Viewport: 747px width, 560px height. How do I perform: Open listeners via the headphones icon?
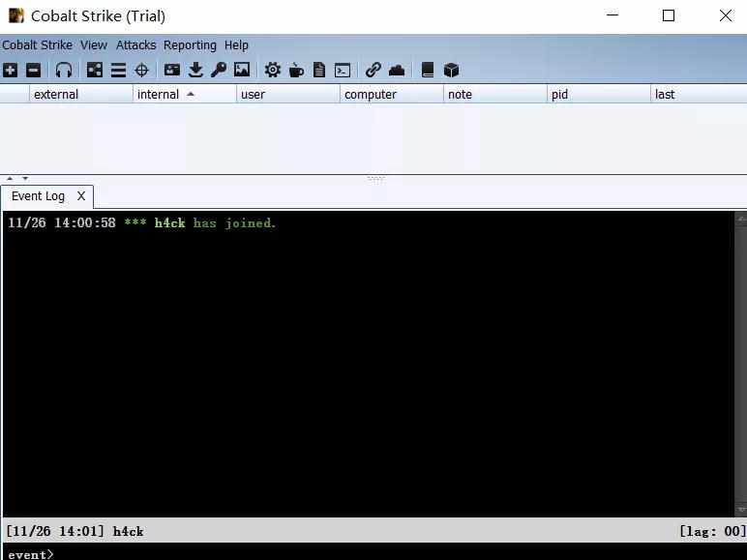(x=64, y=70)
